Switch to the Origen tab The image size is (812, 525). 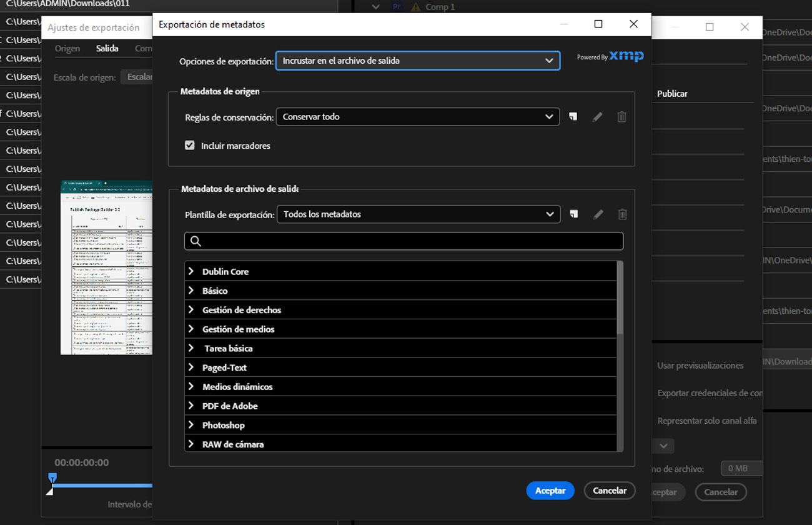pyautogui.click(x=67, y=48)
